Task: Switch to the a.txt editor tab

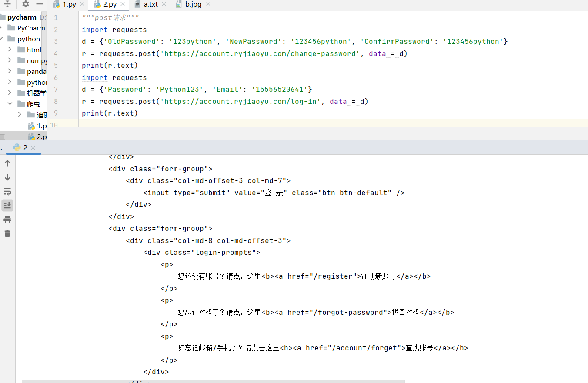Action: [x=150, y=4]
